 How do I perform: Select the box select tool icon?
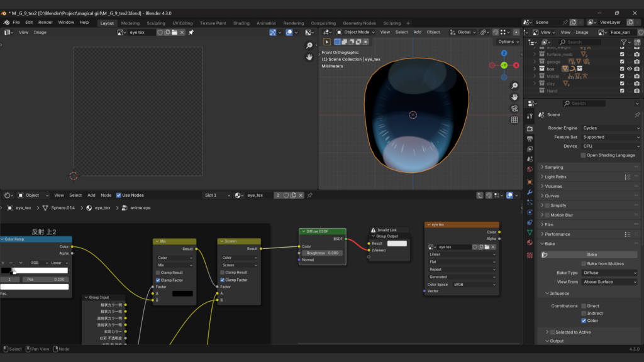tap(327, 41)
